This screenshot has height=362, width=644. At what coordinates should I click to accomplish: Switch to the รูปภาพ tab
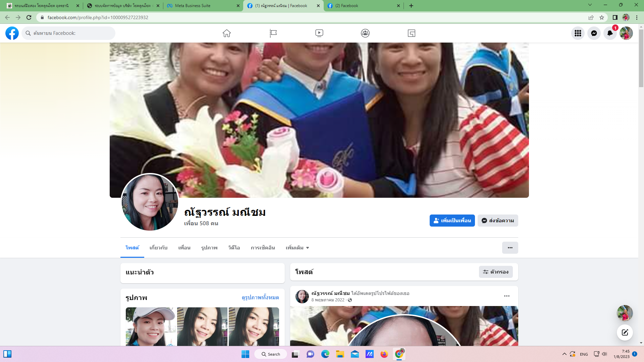209,248
